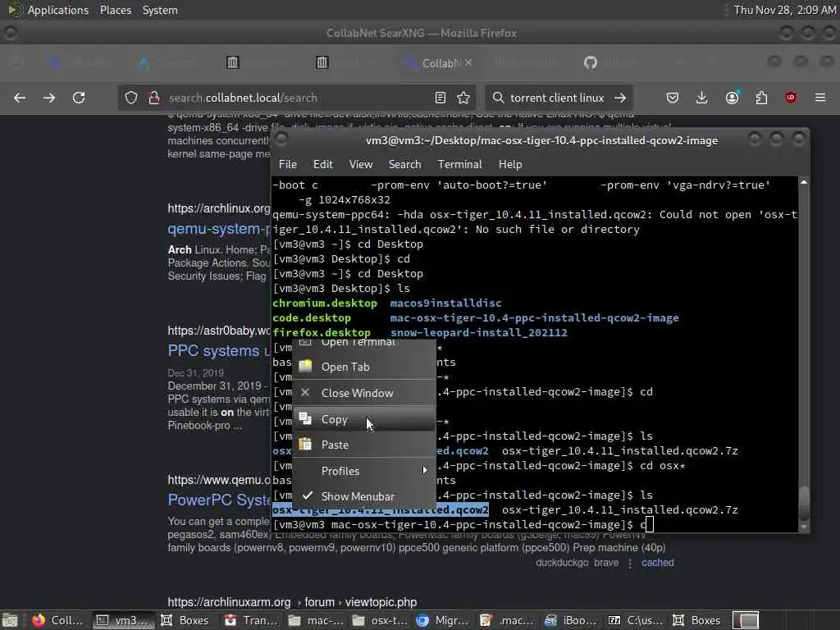Click the Paste clipboard icon in context menu
Viewport: 840px width, 630px height.
coord(305,444)
